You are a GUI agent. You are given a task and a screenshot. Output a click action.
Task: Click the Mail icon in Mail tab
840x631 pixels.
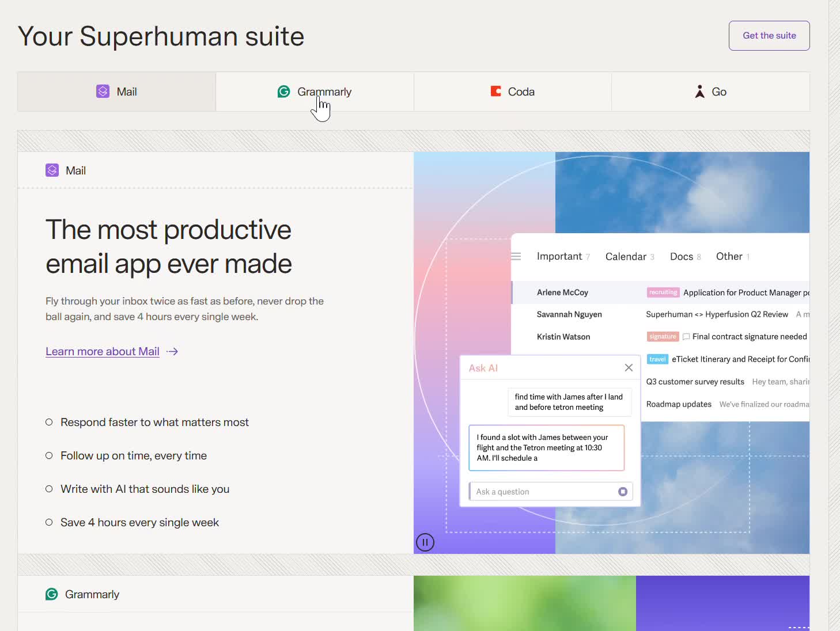coord(103,92)
